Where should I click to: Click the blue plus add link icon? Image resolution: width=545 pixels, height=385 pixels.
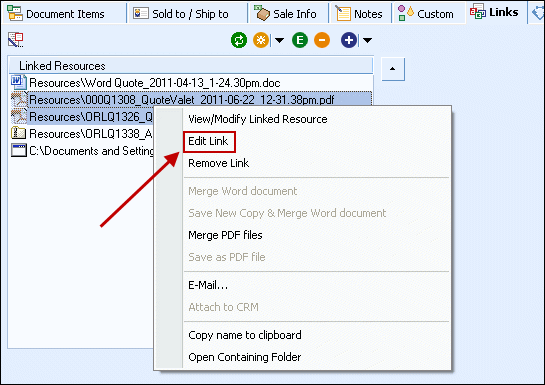pos(349,40)
